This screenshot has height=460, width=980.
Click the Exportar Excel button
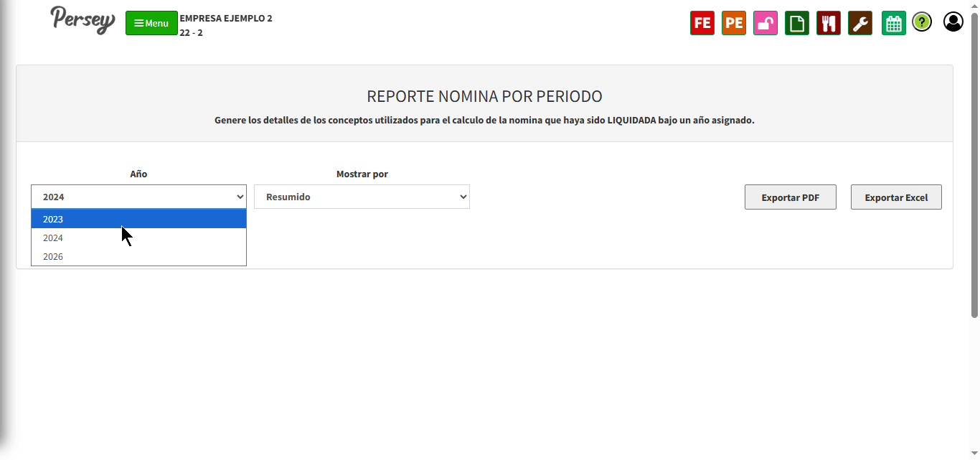click(x=896, y=197)
